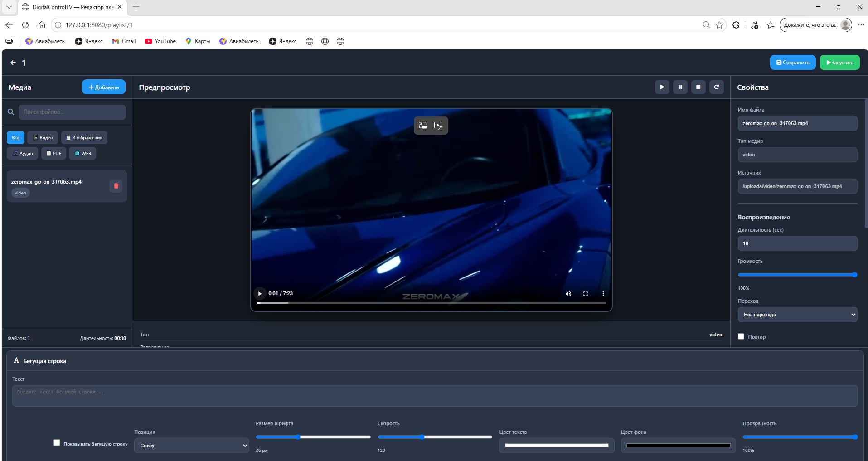The height and width of the screenshot is (461, 868).
Task: Bookmark this page with the star icon
Action: click(719, 25)
